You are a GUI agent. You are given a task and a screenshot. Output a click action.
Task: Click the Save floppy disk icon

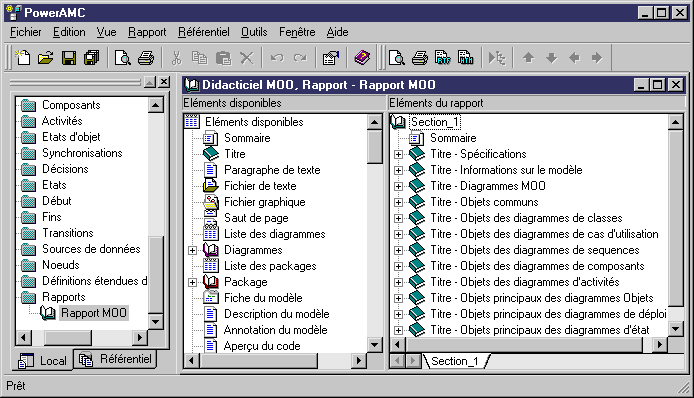pos(69,58)
